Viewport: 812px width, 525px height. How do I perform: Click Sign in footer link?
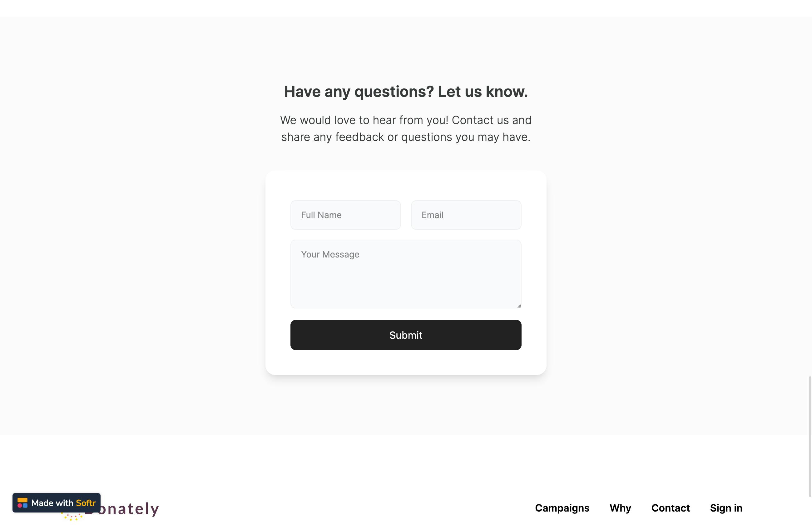pyautogui.click(x=726, y=508)
